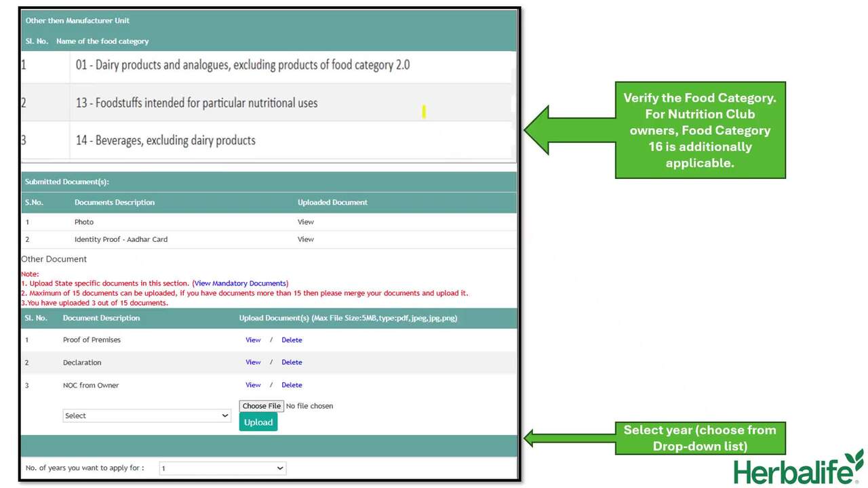Select Beverages excluding dairy products row
This screenshot has width=868, height=488.
[x=165, y=140]
